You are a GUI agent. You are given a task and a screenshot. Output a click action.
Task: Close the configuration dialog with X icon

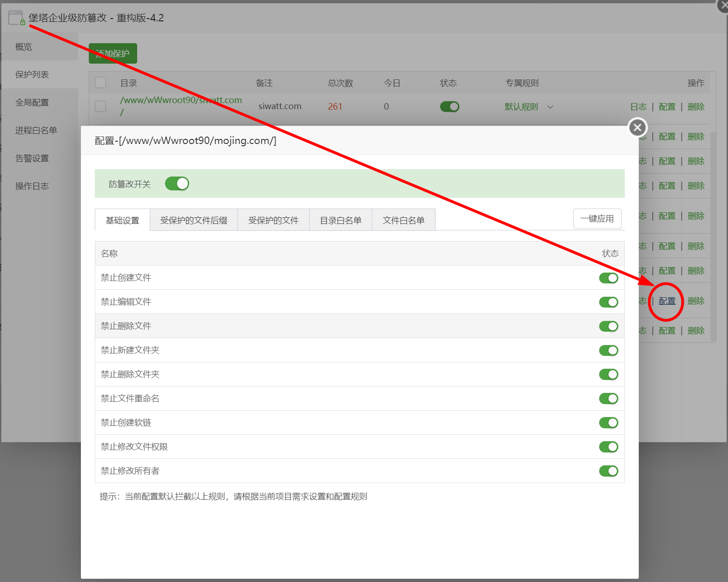[x=637, y=127]
